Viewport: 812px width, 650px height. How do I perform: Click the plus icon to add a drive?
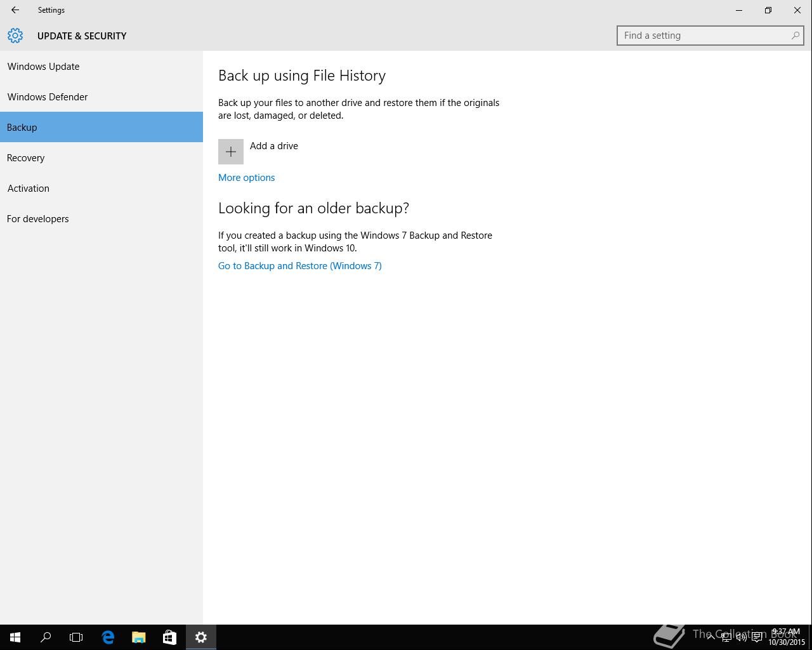point(231,152)
